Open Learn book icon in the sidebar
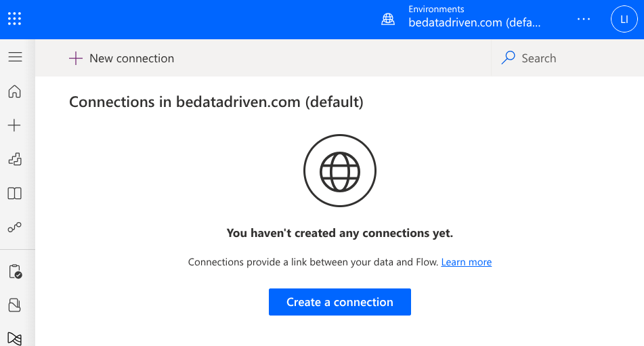 click(x=15, y=194)
